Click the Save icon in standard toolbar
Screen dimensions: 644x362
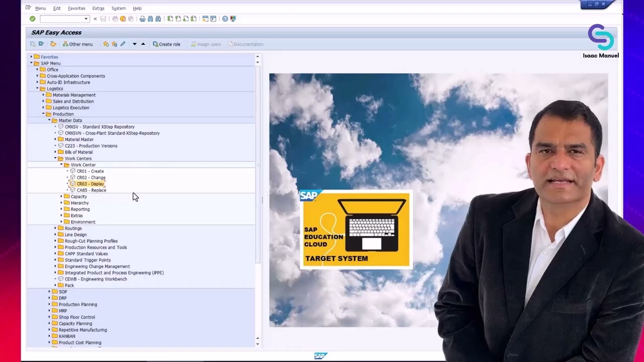[103, 19]
